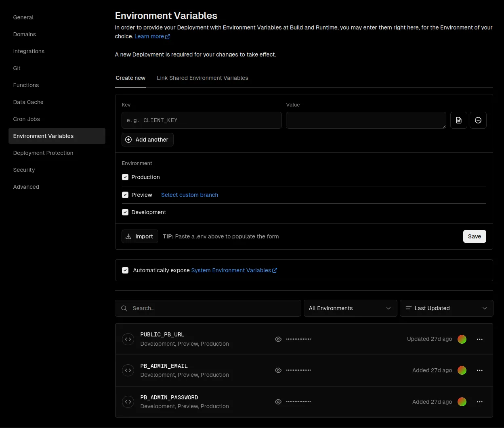Screen dimensions: 504x428
Task: Open more options menu for PUBLIC_PB_URL
Action: click(479, 339)
